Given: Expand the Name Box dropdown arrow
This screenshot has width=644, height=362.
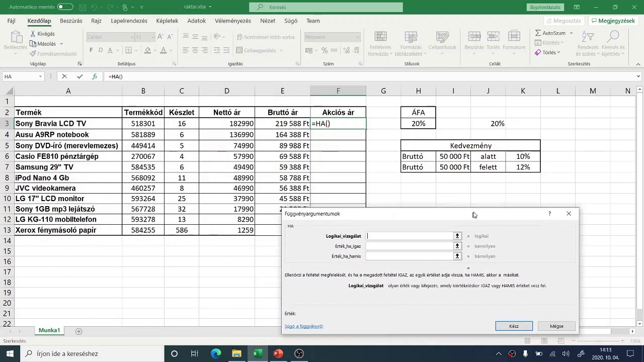Looking at the screenshot, I should point(40,76).
